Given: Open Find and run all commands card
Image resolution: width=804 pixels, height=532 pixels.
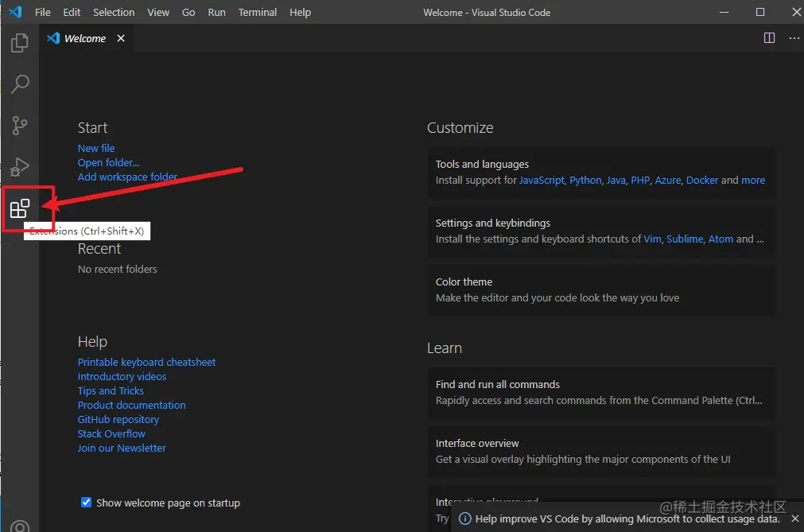Looking at the screenshot, I should [601, 393].
